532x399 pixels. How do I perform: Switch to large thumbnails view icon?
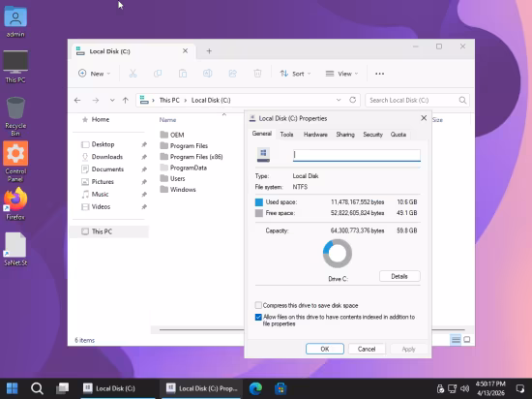(x=467, y=339)
